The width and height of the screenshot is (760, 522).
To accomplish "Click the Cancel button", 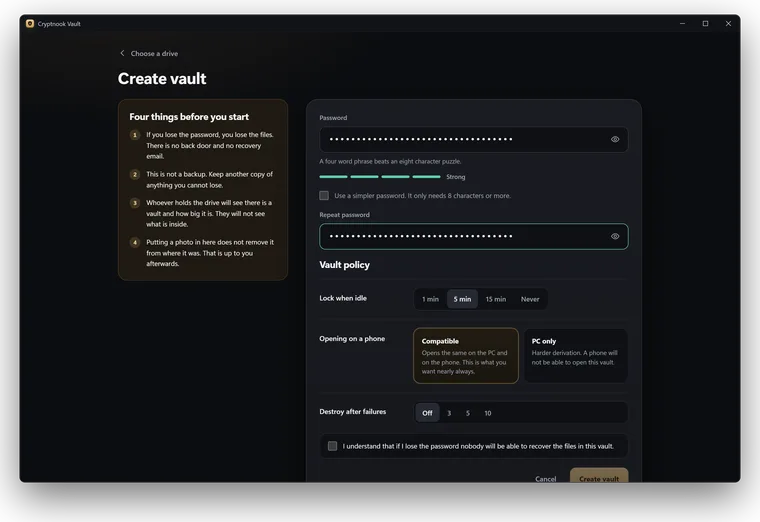I will (545, 479).
